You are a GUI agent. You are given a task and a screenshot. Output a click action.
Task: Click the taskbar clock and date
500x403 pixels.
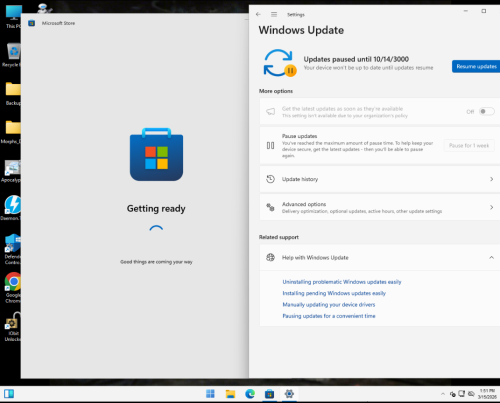tap(487, 394)
